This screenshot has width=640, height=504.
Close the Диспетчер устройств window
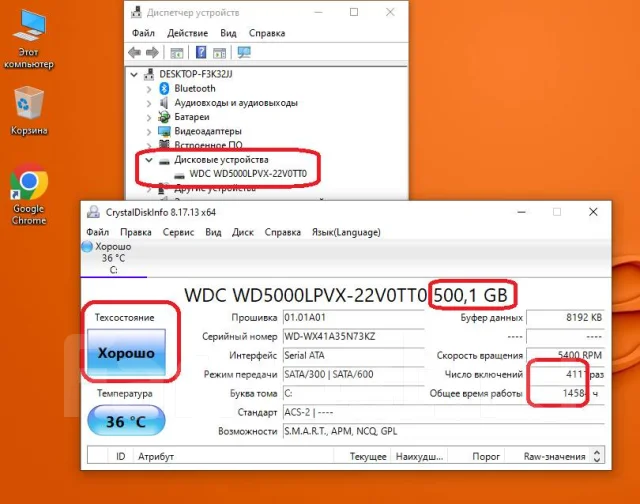click(x=390, y=12)
